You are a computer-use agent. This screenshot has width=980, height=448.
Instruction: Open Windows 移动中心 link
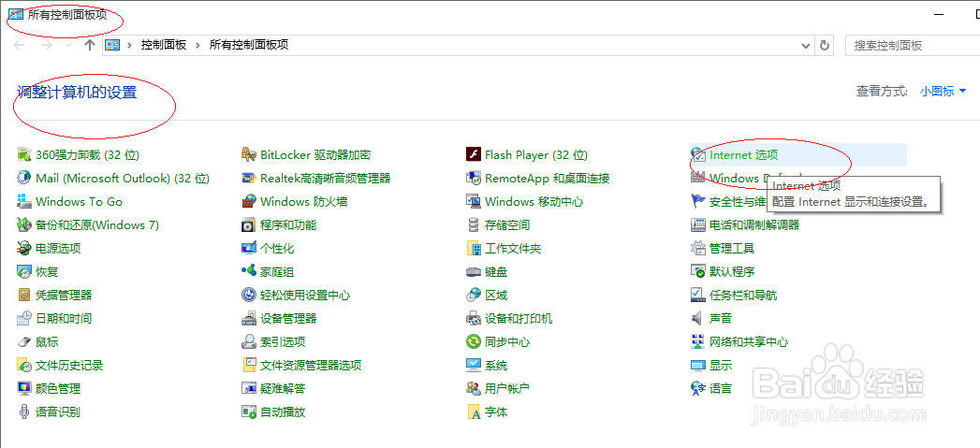click(534, 201)
